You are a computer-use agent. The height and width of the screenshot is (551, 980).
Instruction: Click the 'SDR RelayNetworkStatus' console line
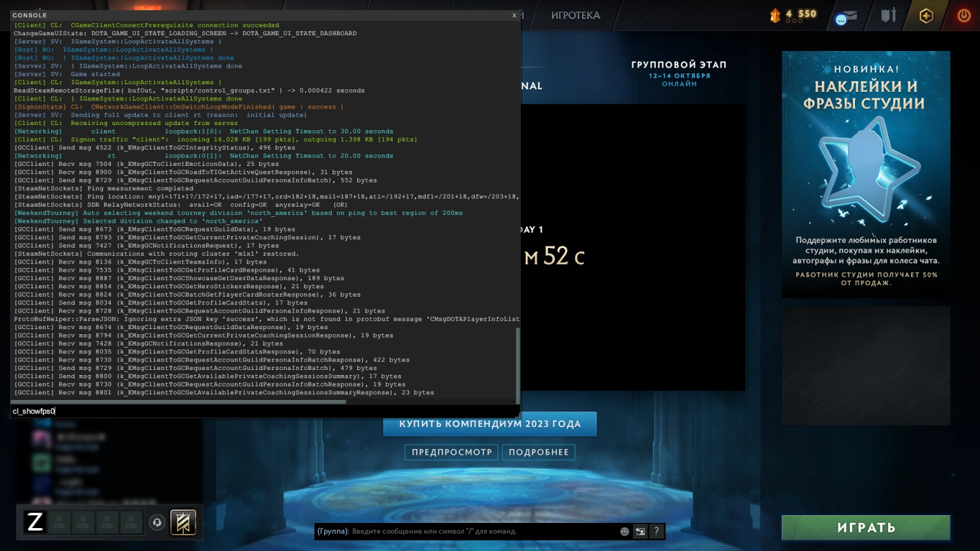pos(181,205)
